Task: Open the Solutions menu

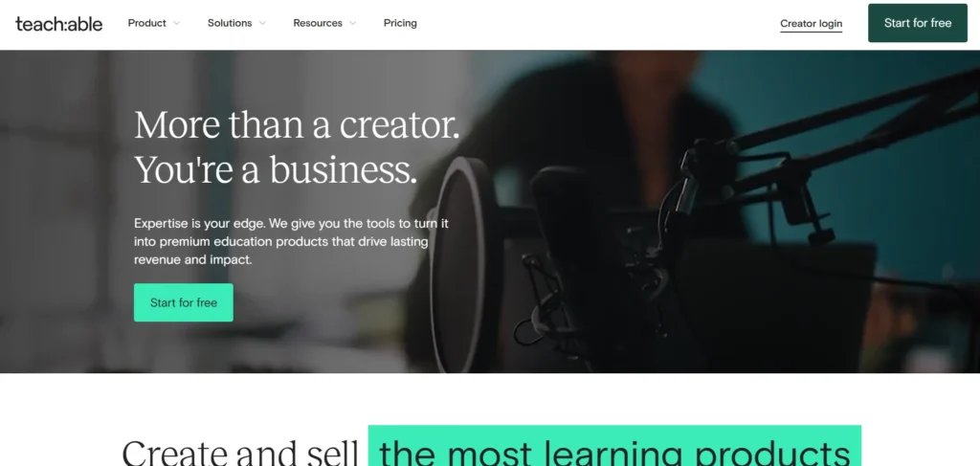Action: point(230,23)
